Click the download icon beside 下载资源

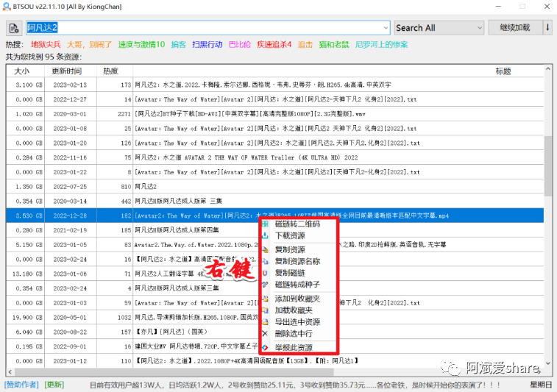[x=265, y=236]
